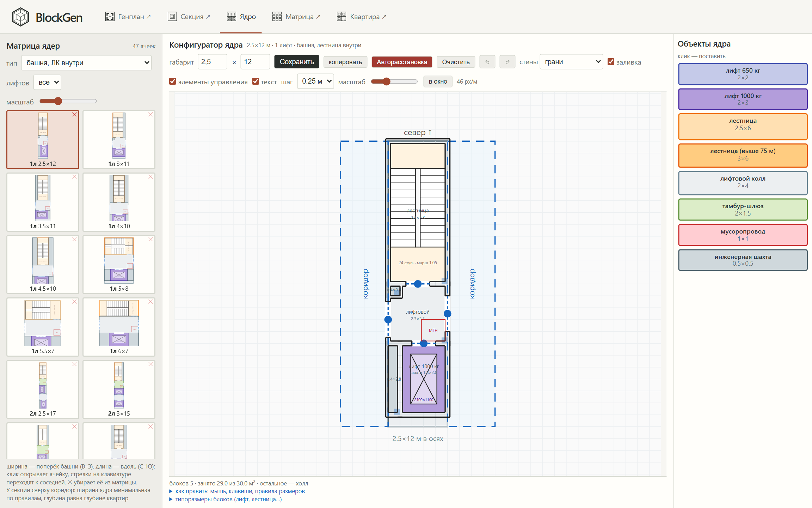This screenshot has width=812, height=508.
Task: Click the Ядро tab icon
Action: coord(232,17)
